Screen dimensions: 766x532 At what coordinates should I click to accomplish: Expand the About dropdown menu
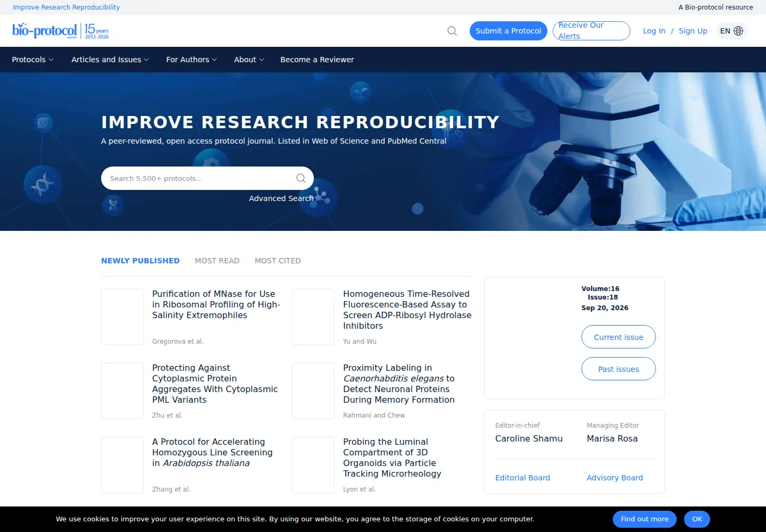coord(249,60)
